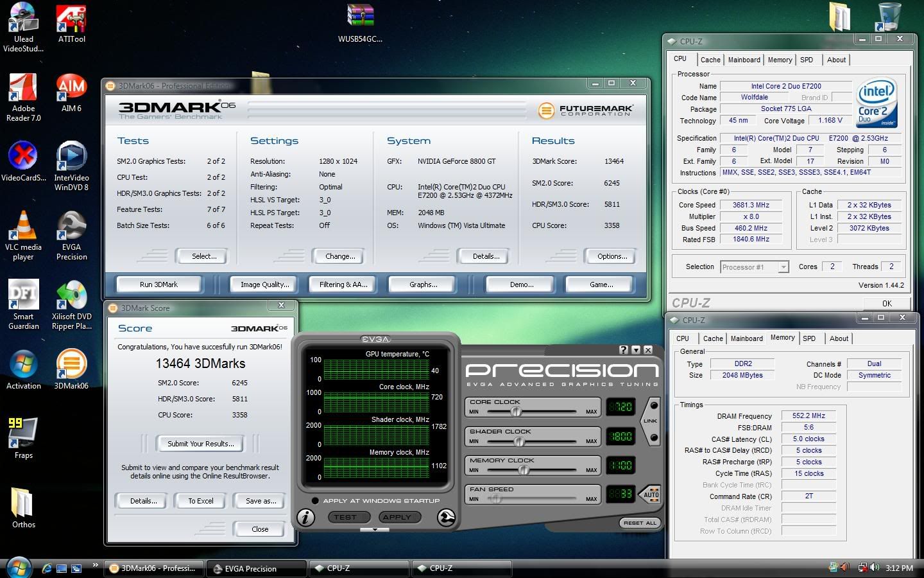
Task: Switch to EVGA Precision taskbar button
Action: click(256, 568)
